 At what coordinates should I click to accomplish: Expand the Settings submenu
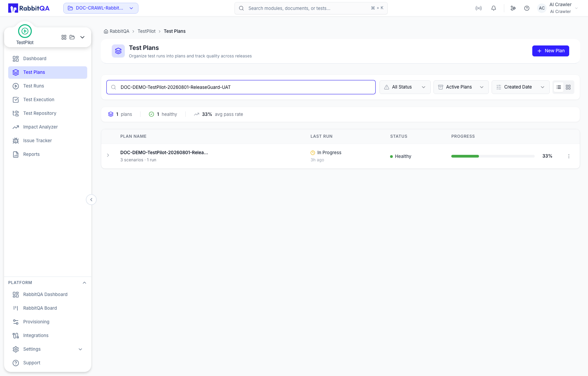click(x=80, y=349)
